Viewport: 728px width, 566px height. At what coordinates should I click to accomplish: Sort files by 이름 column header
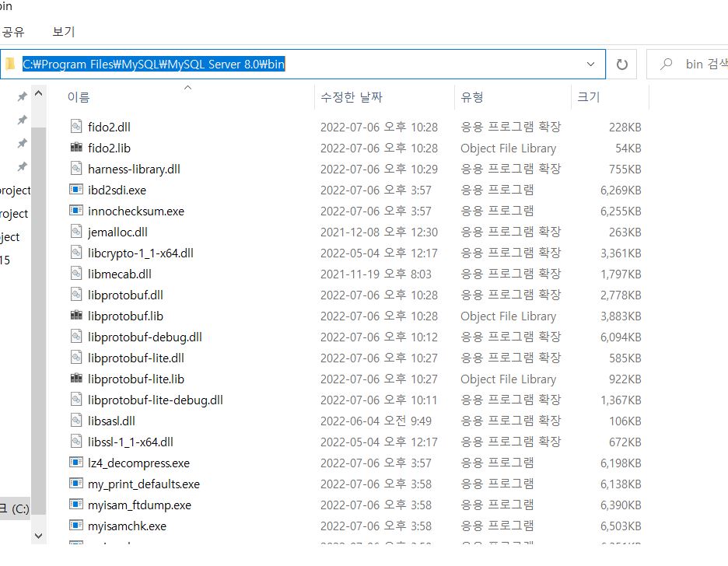(79, 97)
